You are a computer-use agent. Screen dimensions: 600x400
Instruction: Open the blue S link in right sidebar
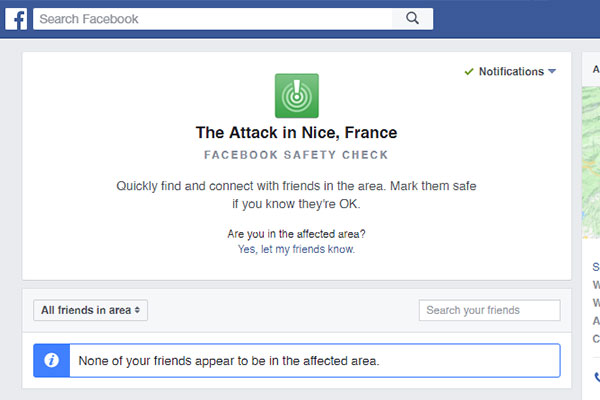[596, 267]
